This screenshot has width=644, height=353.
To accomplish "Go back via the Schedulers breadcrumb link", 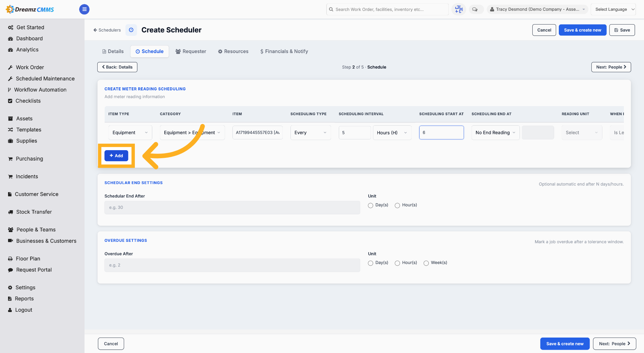I will [x=107, y=30].
